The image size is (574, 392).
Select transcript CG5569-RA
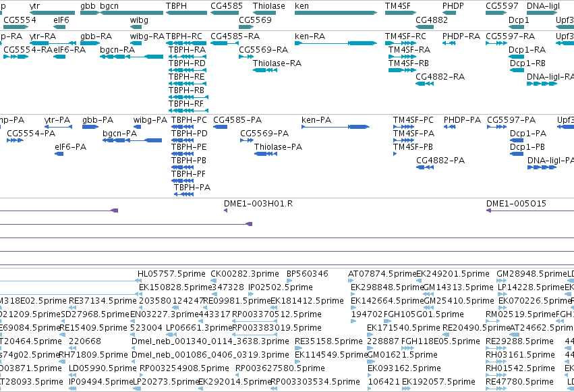[x=264, y=50]
